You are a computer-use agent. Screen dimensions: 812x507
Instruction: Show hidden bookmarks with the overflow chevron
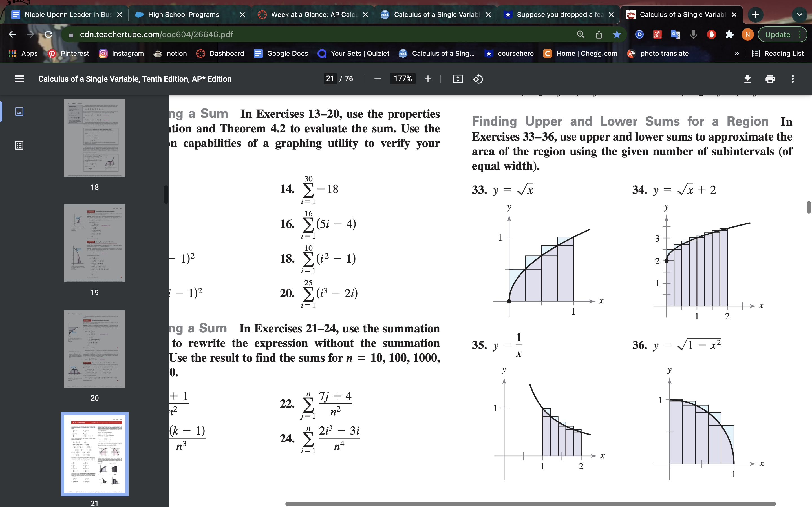737,53
